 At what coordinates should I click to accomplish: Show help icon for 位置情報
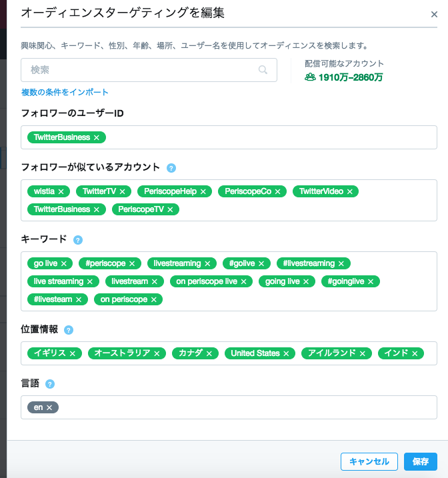[69, 330]
